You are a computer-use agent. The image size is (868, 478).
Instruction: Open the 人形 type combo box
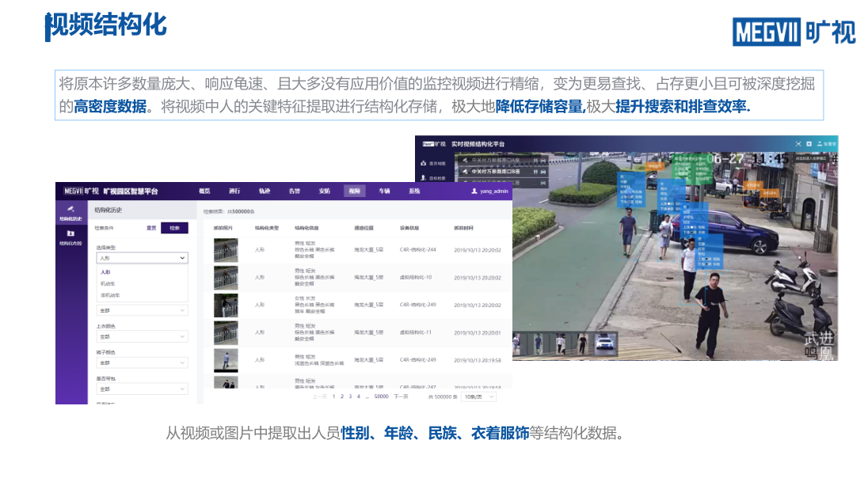(x=142, y=258)
